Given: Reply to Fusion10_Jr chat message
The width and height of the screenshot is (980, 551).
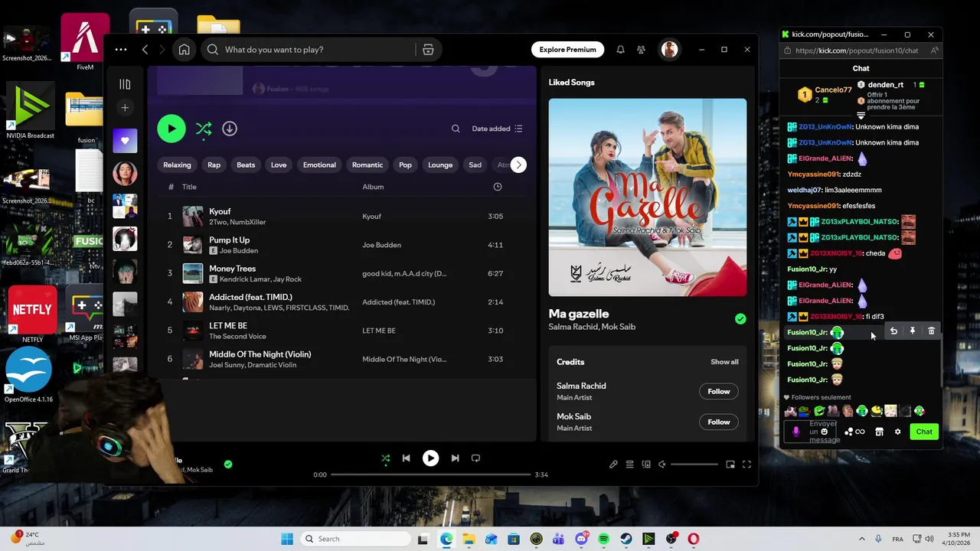Looking at the screenshot, I should coord(893,331).
